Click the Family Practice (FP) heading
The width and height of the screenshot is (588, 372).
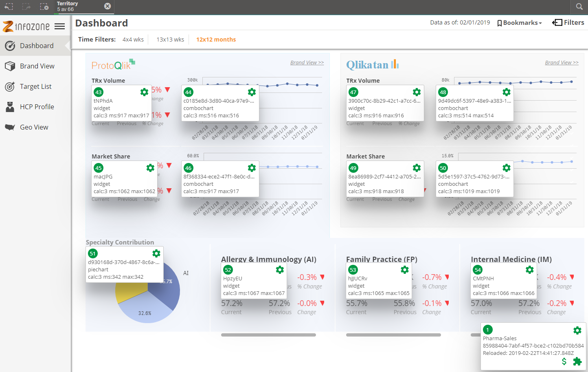pyautogui.click(x=382, y=260)
